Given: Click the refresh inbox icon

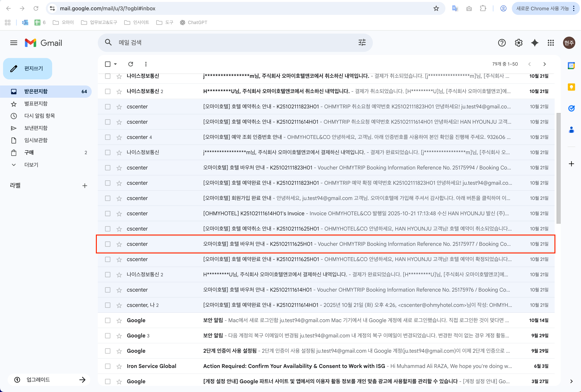Looking at the screenshot, I should click(130, 64).
